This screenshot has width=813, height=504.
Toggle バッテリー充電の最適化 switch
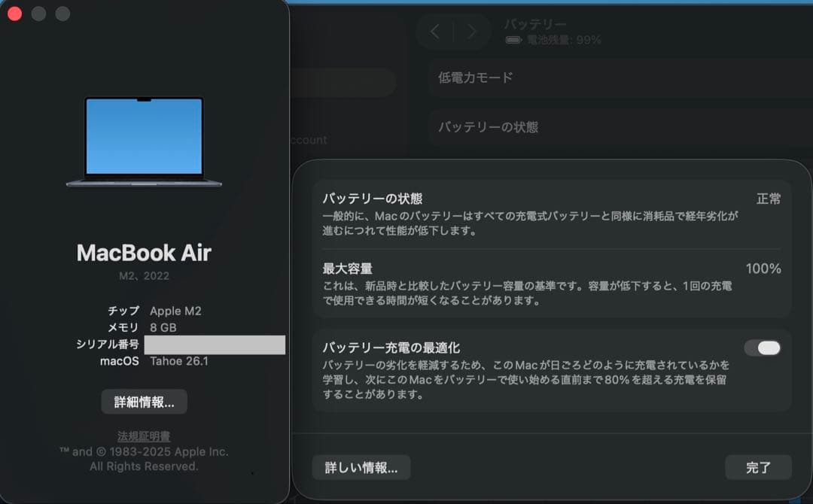click(762, 348)
